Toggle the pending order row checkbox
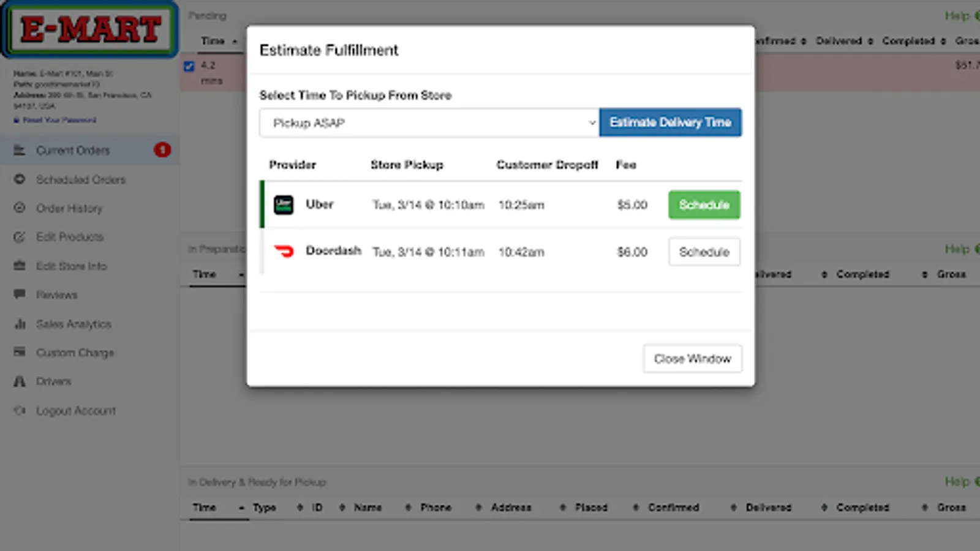This screenshot has width=980, height=551. pos(189,66)
